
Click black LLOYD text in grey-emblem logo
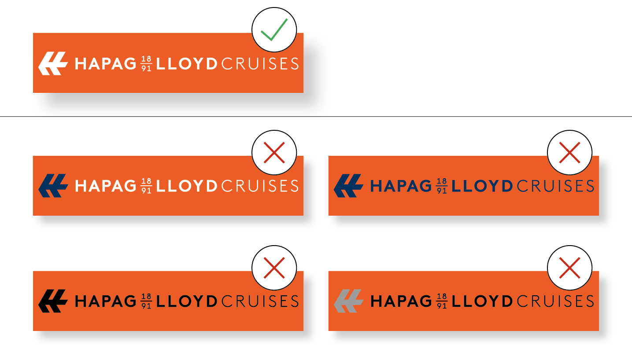coord(482,301)
